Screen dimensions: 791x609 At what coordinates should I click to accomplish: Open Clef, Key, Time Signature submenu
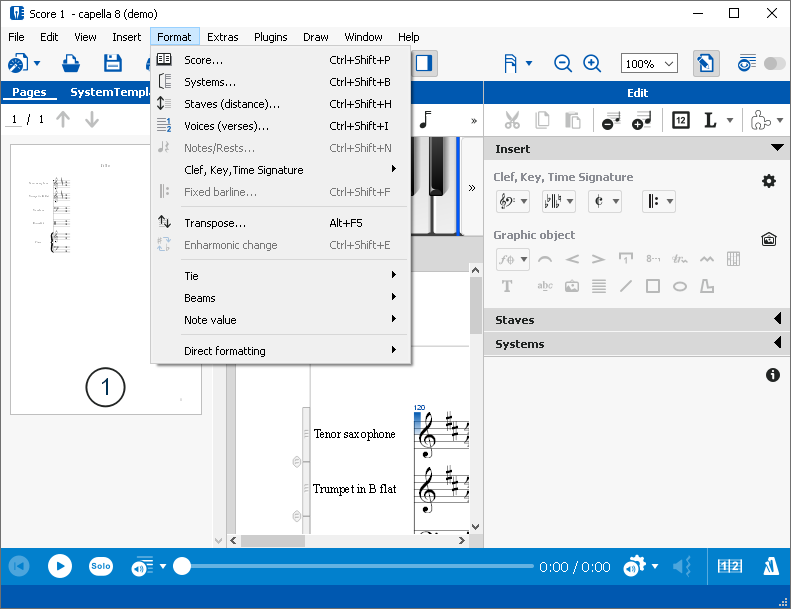click(x=280, y=170)
